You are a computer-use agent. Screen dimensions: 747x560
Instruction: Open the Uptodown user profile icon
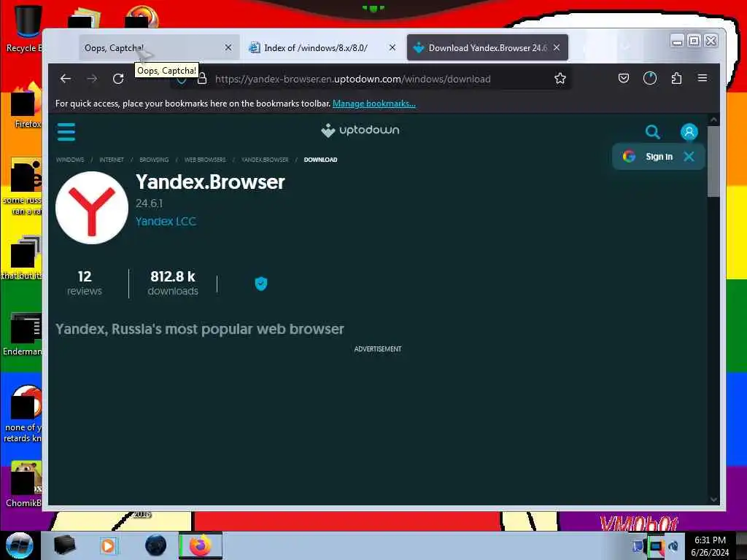(x=689, y=132)
